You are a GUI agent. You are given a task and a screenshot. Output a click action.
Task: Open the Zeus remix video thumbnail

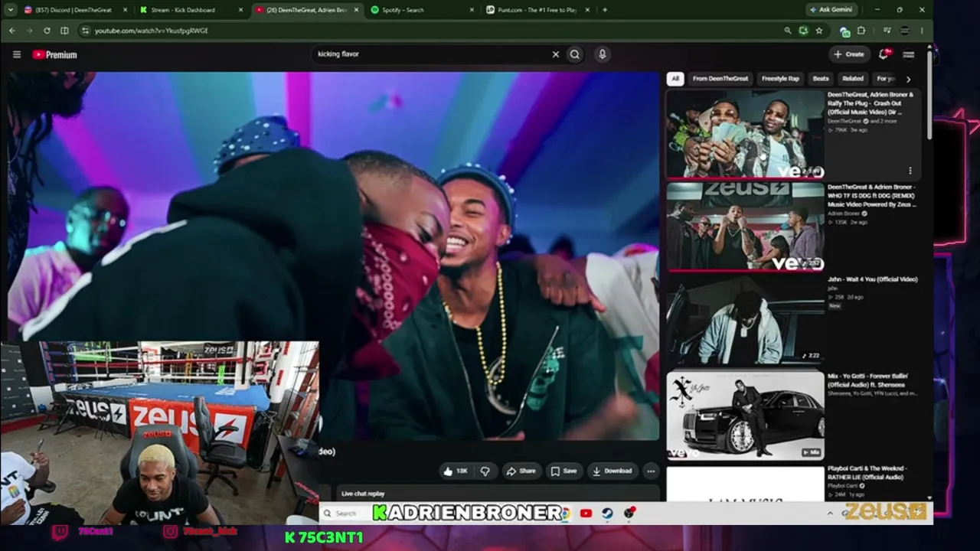pyautogui.click(x=745, y=227)
